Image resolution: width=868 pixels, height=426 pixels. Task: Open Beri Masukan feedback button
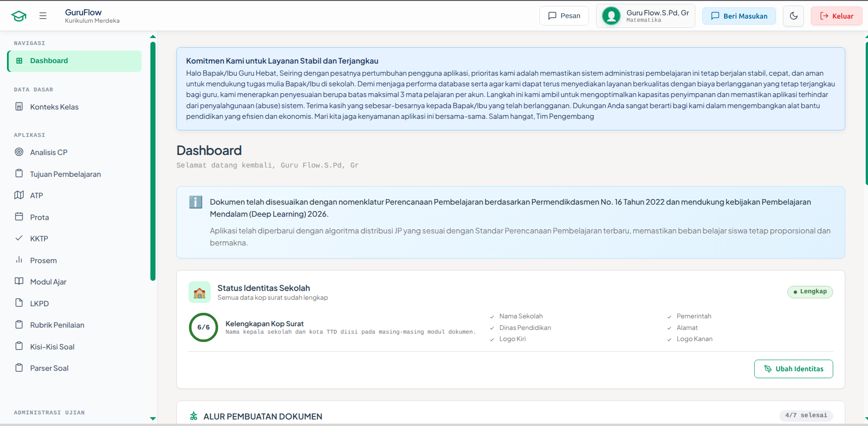point(739,16)
